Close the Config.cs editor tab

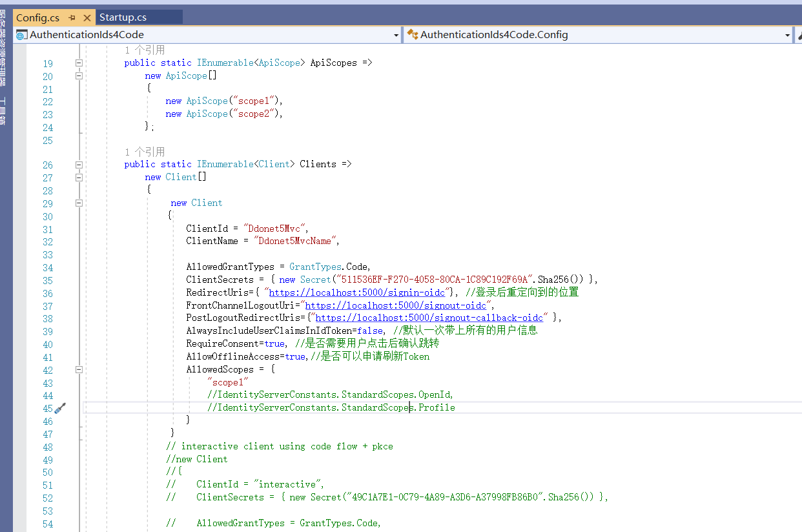tap(87, 18)
